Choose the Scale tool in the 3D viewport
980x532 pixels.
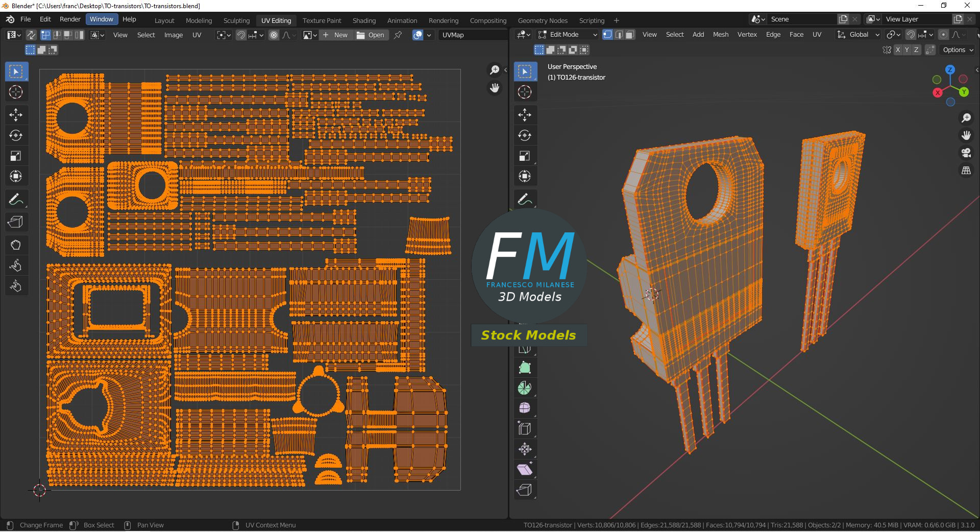pos(524,156)
